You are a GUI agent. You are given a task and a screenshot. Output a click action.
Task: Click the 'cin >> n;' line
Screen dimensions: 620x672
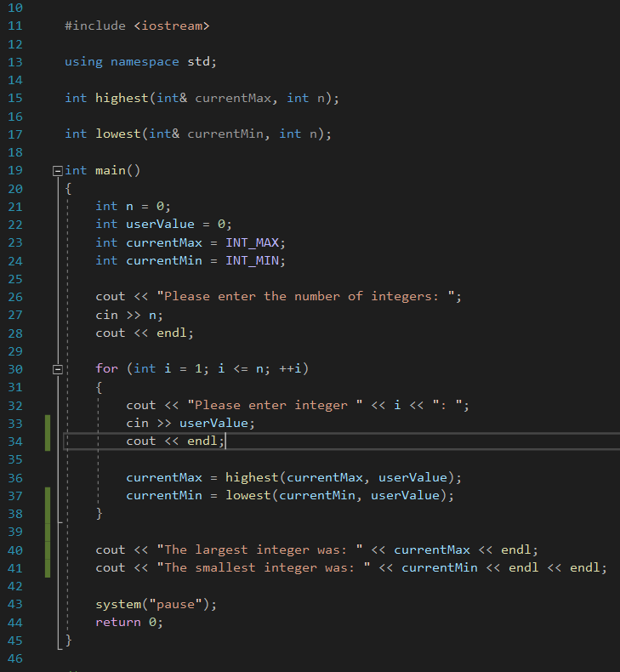[x=129, y=316]
